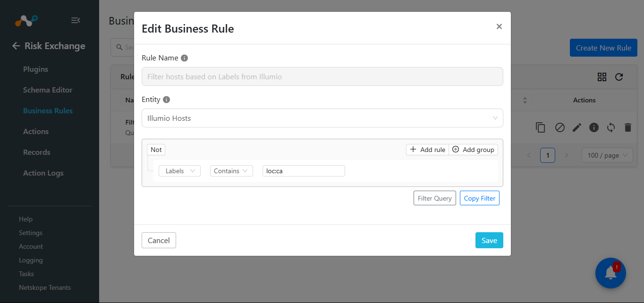Collapse the sidebar menu icon

pyautogui.click(x=76, y=20)
